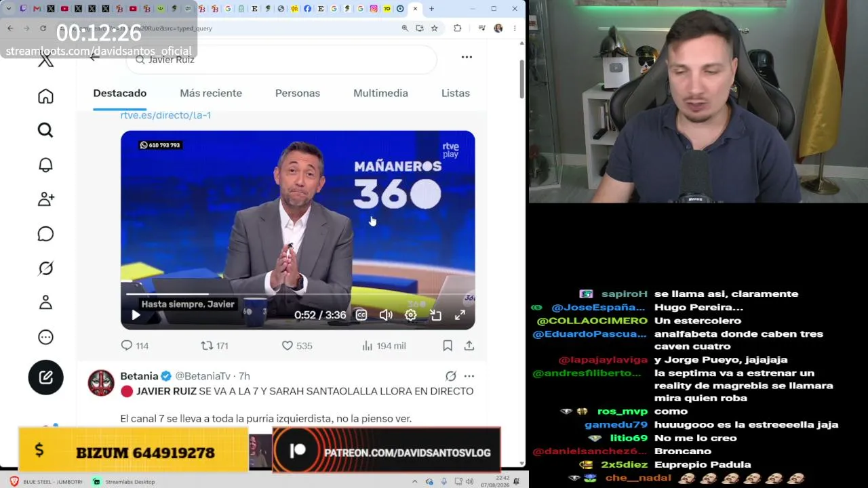Reply to the post with 114 comments

pos(134,346)
